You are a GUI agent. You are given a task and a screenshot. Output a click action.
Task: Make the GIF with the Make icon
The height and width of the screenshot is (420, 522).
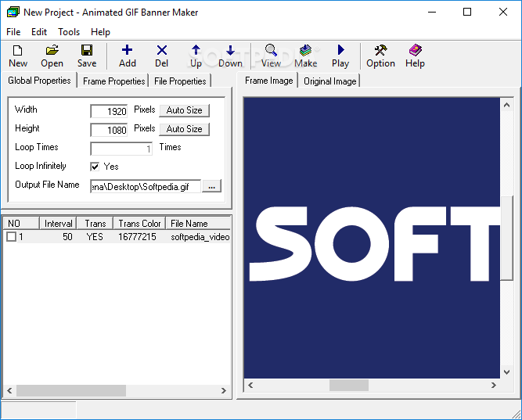(306, 56)
